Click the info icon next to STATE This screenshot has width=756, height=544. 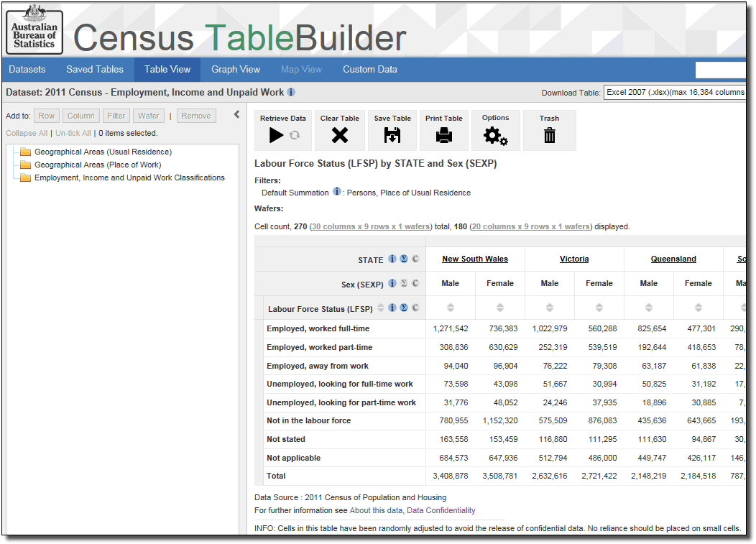click(392, 259)
